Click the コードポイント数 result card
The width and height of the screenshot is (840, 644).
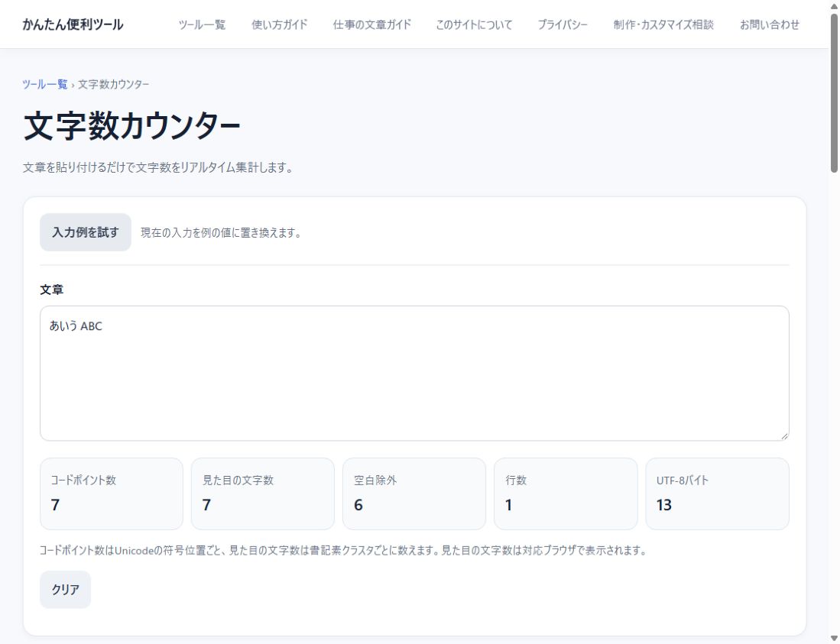point(112,494)
